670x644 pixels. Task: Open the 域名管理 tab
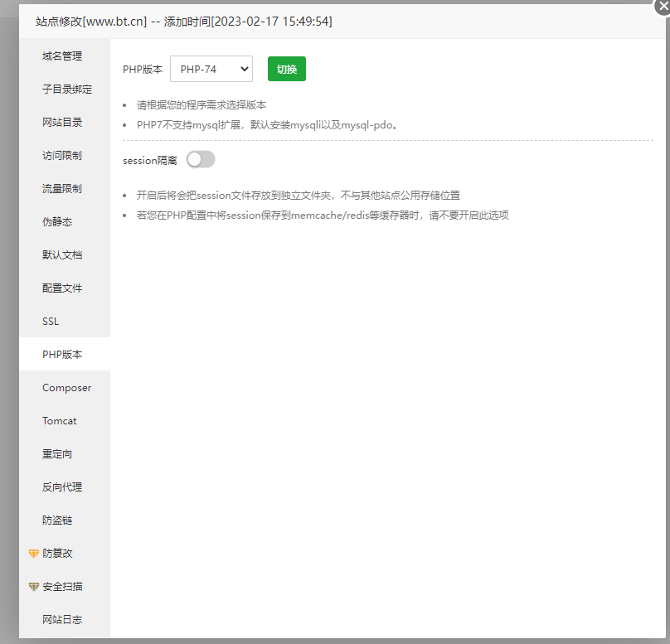(62, 56)
